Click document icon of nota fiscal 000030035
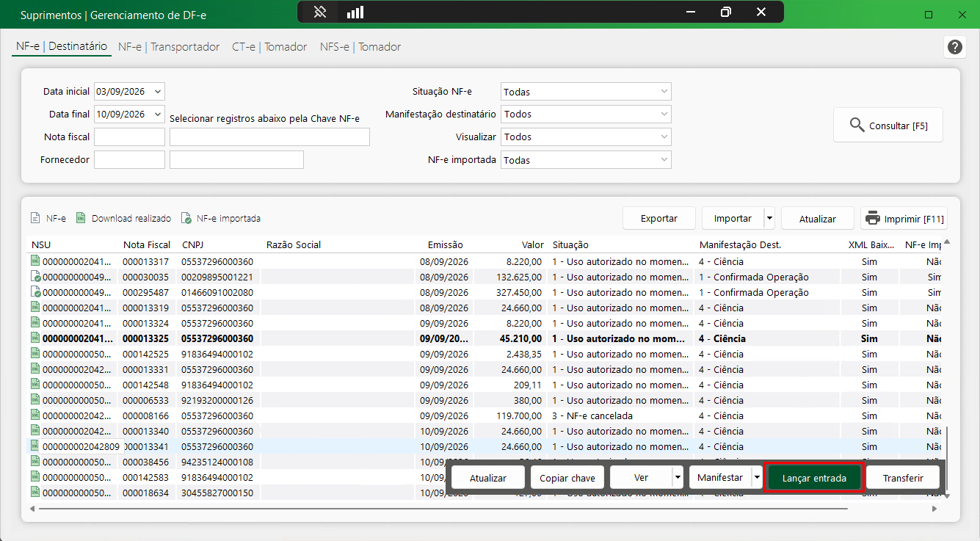 click(35, 277)
